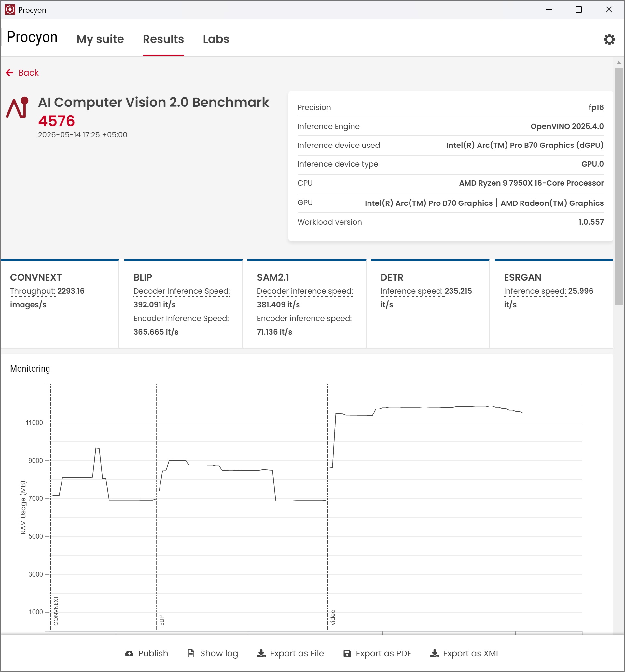625x672 pixels.
Task: Click the Precision value fp16
Action: point(596,107)
